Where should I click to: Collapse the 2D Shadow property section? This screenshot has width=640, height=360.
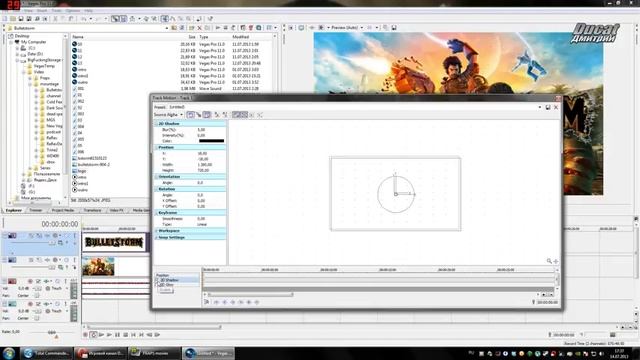(x=156, y=123)
